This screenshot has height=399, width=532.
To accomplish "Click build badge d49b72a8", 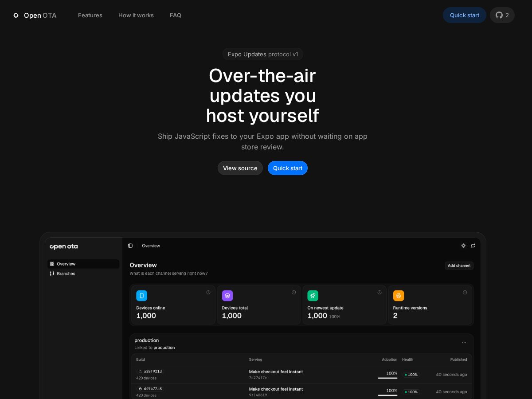I will coord(150,389).
